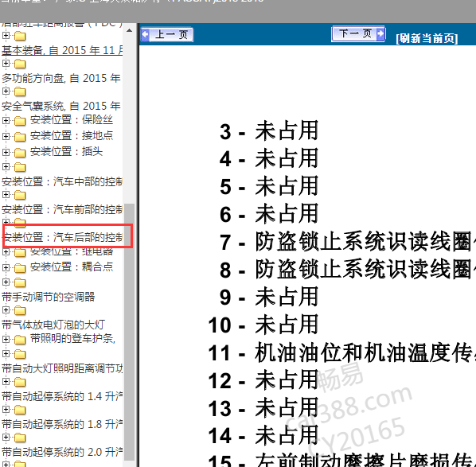Expand the 基本装备 自 2015 年 11 月 node

pyautogui.click(x=6, y=36)
